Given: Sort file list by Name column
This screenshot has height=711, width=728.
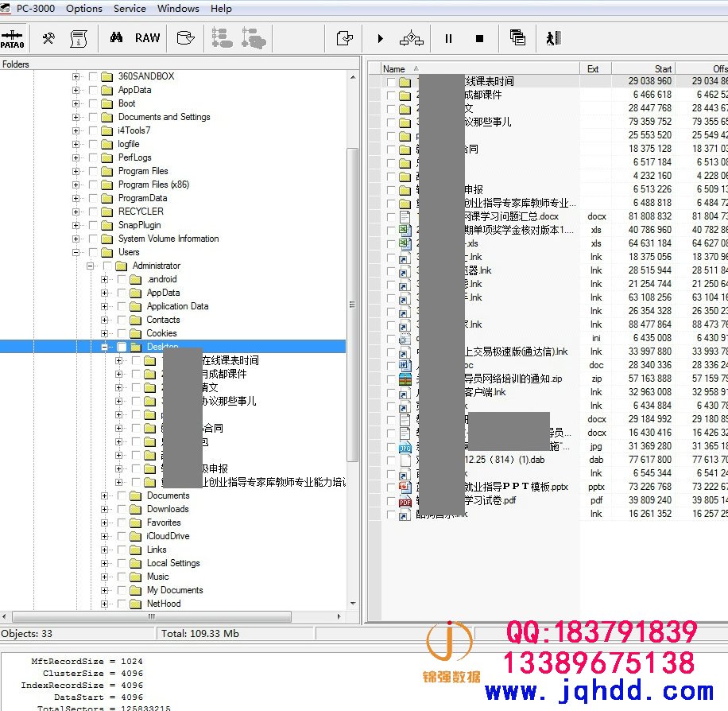Looking at the screenshot, I should pos(480,68).
